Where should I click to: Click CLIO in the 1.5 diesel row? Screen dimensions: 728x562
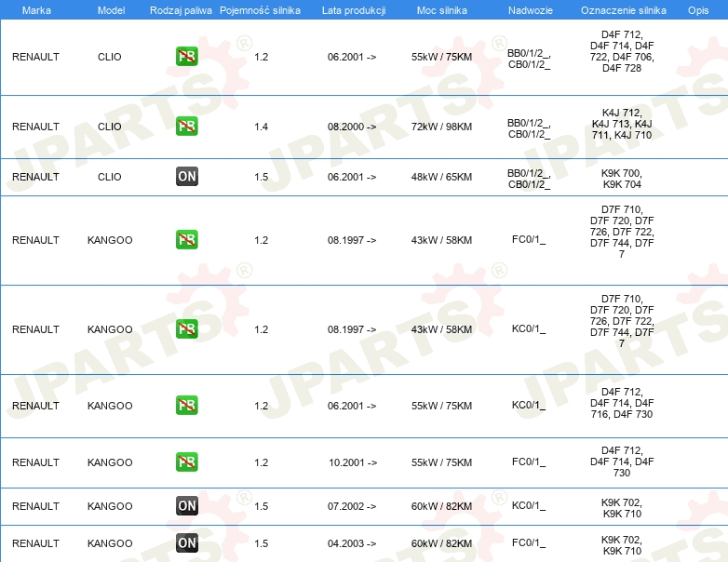(x=110, y=177)
